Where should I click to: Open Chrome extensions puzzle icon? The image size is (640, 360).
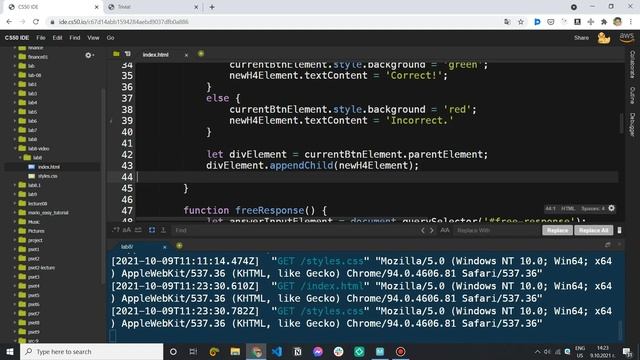click(x=604, y=22)
